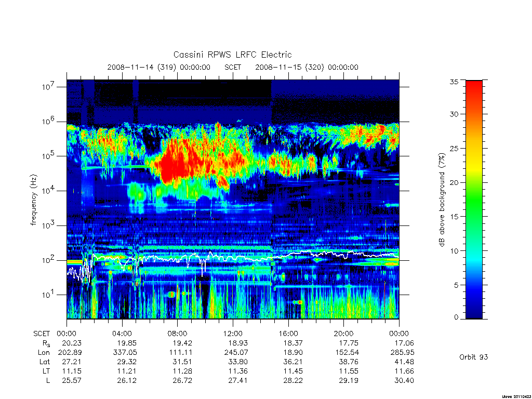
Task: Click color scale tick value 10
Action: click(454, 251)
